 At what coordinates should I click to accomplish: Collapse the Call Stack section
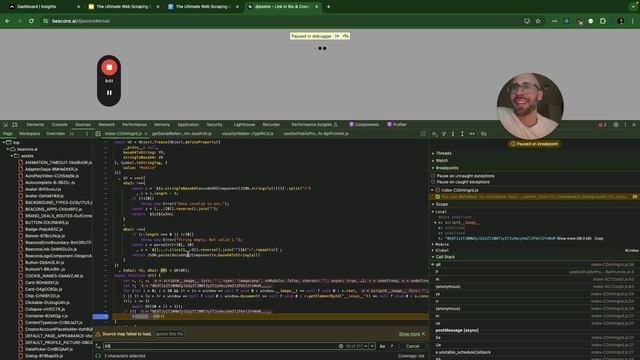click(x=444, y=257)
